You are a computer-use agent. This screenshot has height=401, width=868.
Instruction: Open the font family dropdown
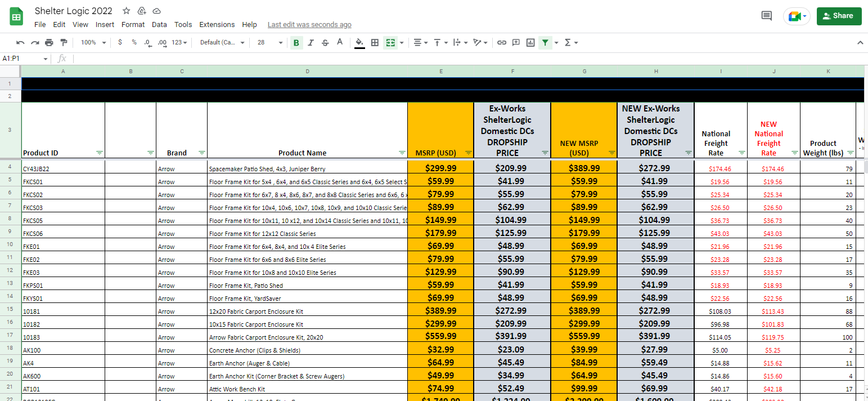(222, 42)
